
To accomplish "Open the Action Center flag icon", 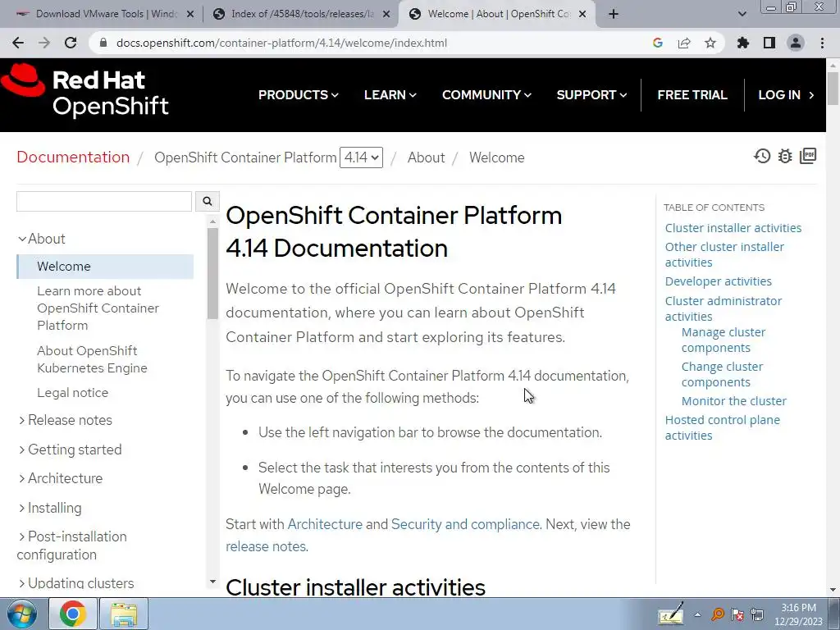I will pyautogui.click(x=737, y=614).
